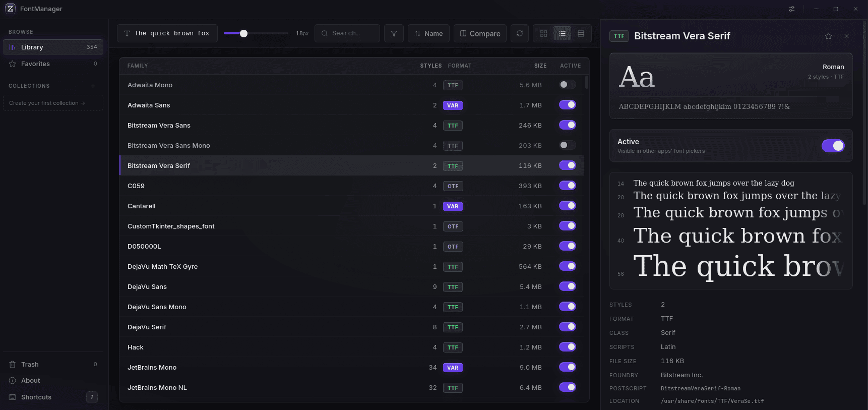Click the large Aa preview glyph

[x=637, y=77]
